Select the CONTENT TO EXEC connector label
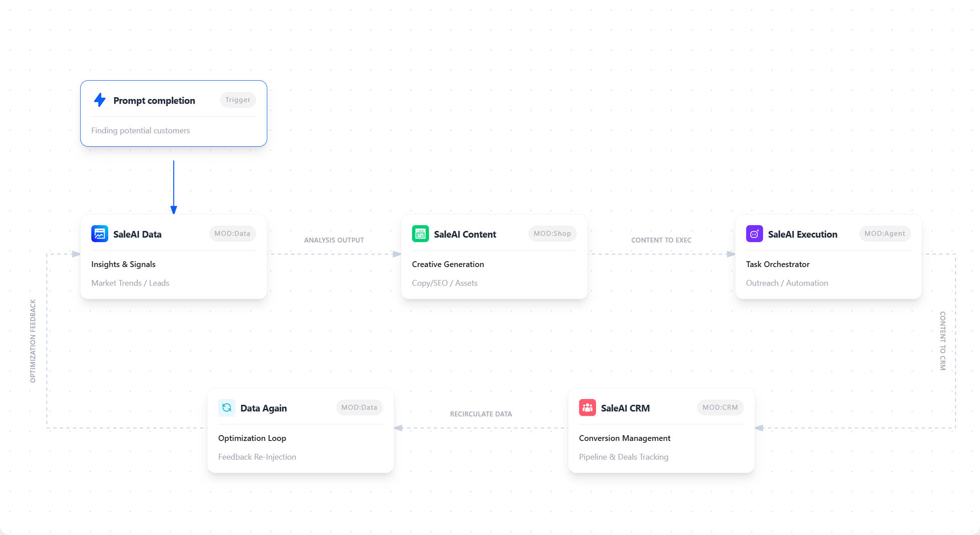The width and height of the screenshot is (980, 535). click(661, 240)
